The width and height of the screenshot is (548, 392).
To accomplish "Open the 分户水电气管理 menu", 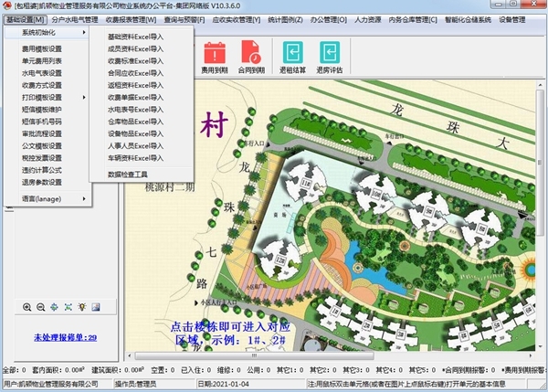I will (75, 19).
